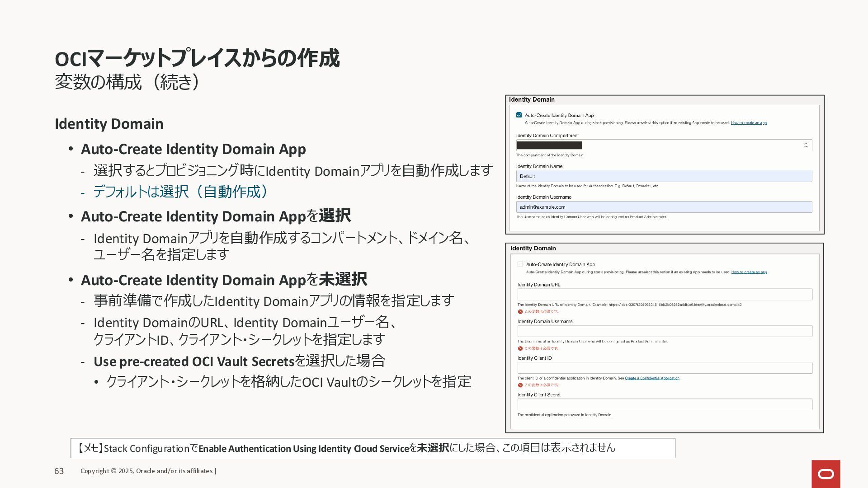Focus the empty Identity Domain Username field
This screenshot has height=488, width=868.
665,331
